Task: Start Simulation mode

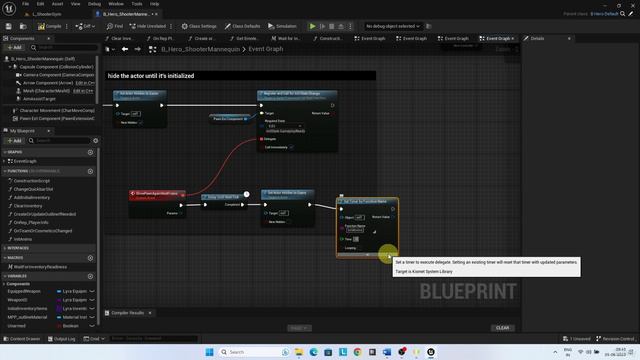Action: (x=282, y=26)
